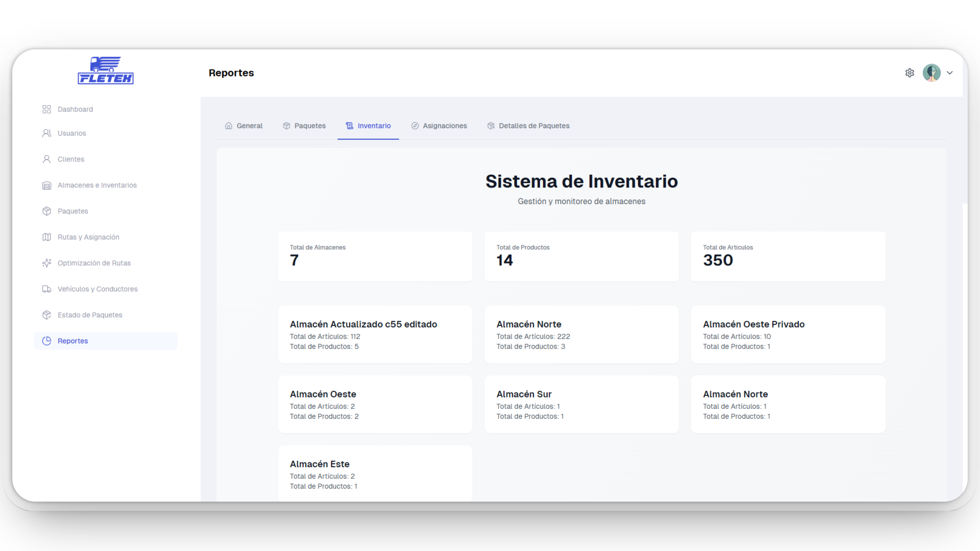Navigate to Almacenes e Inventarios
Screen dimensions: 980x551
coord(106,185)
